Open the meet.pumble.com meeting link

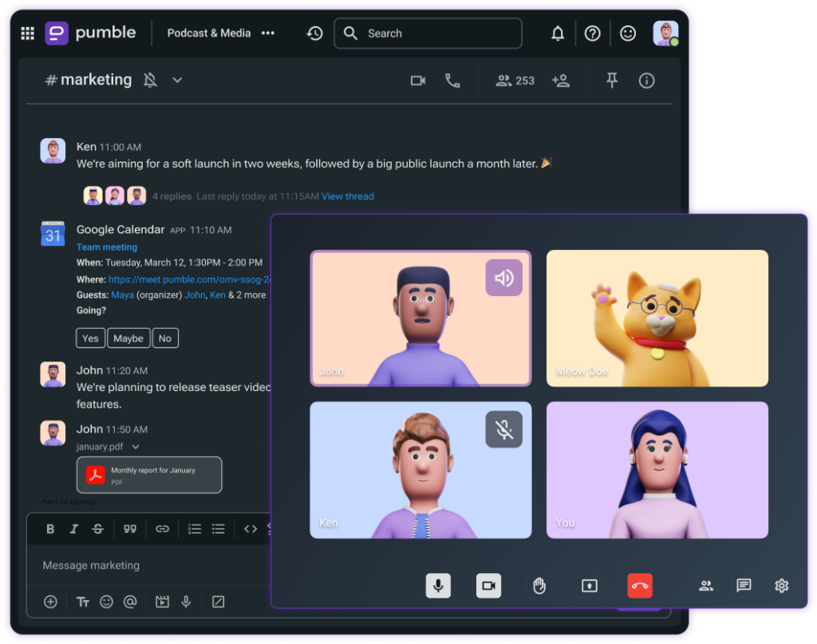(x=189, y=279)
